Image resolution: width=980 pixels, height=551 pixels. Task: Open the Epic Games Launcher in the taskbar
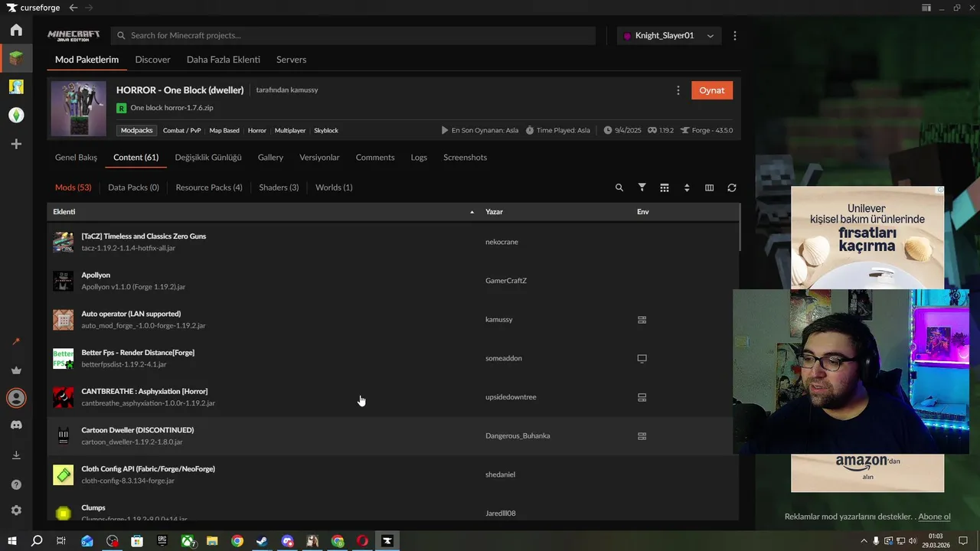[x=162, y=541]
